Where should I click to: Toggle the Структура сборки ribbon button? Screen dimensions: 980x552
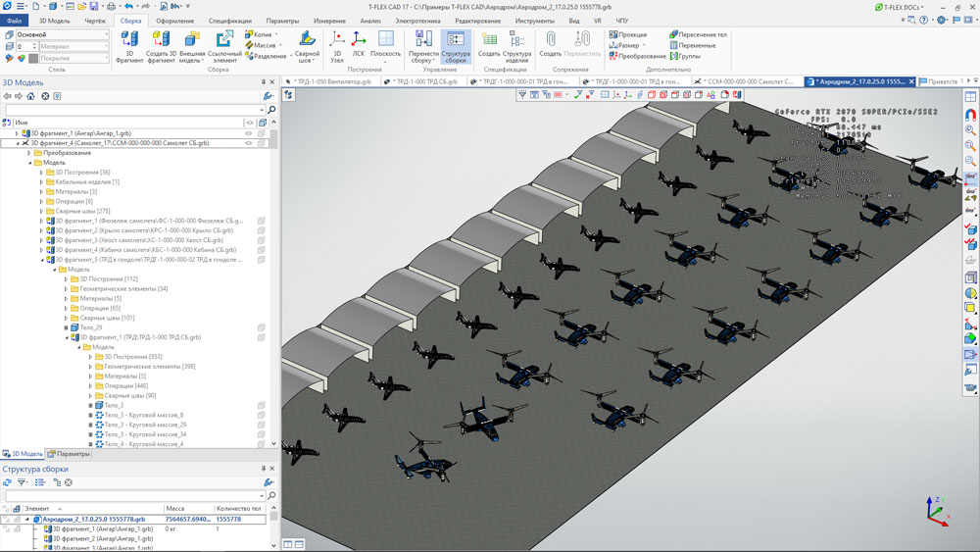(456, 46)
